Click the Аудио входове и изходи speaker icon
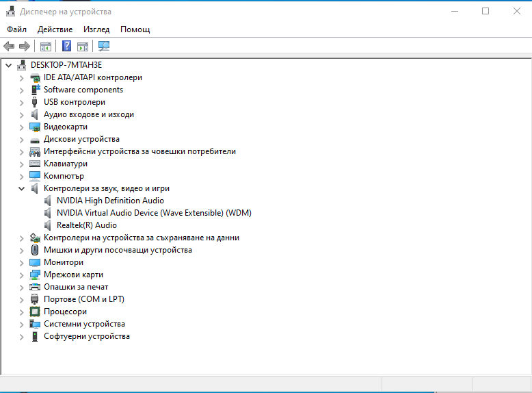The height and width of the screenshot is (393, 532). [x=35, y=115]
